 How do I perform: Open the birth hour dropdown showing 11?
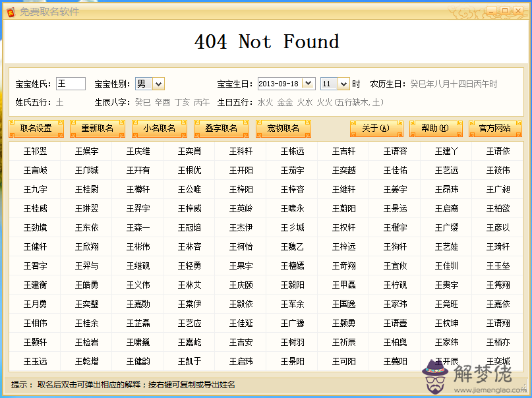point(343,84)
